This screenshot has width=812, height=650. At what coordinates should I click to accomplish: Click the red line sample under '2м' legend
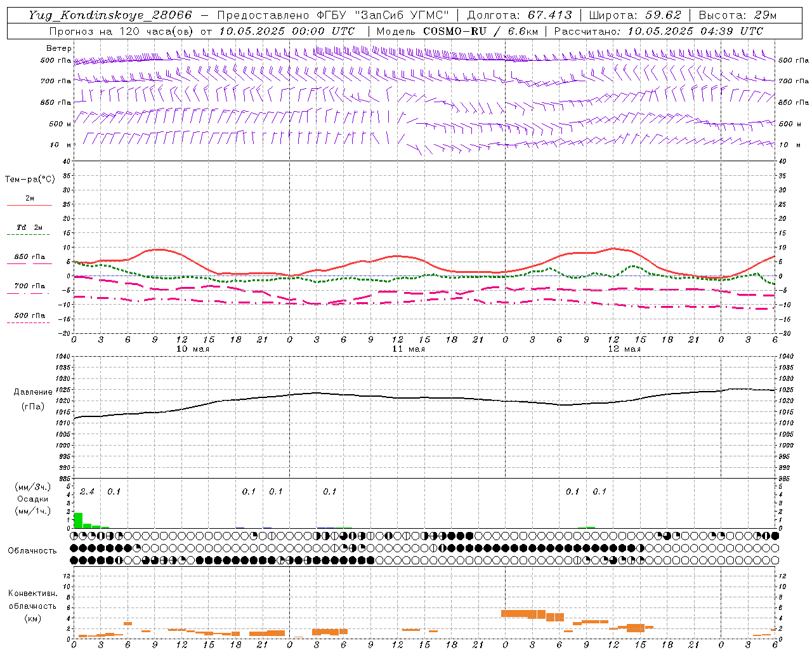29,205
